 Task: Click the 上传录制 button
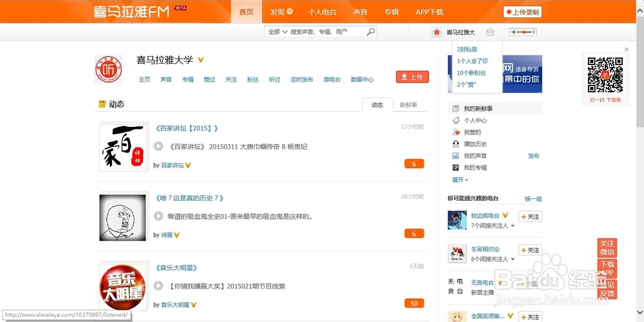point(522,12)
